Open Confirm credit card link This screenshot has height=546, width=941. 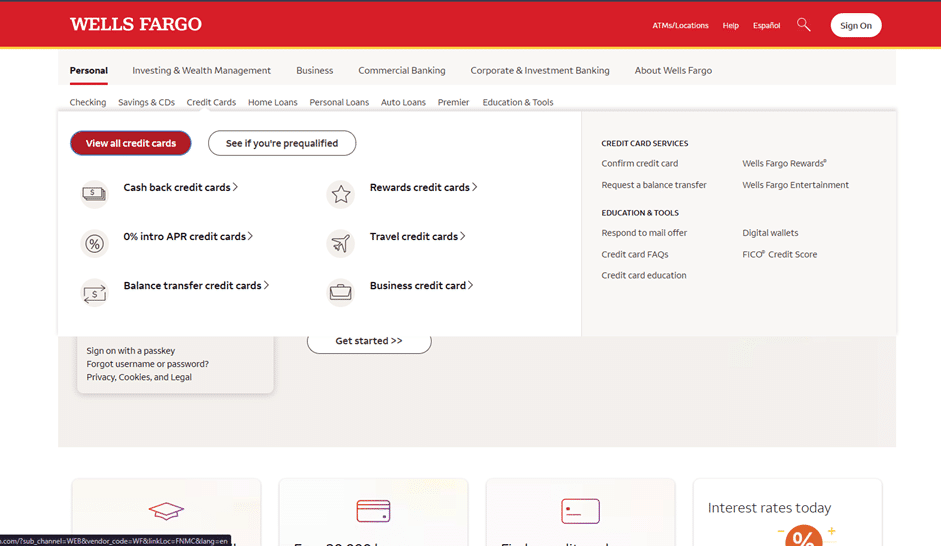pyautogui.click(x=640, y=163)
